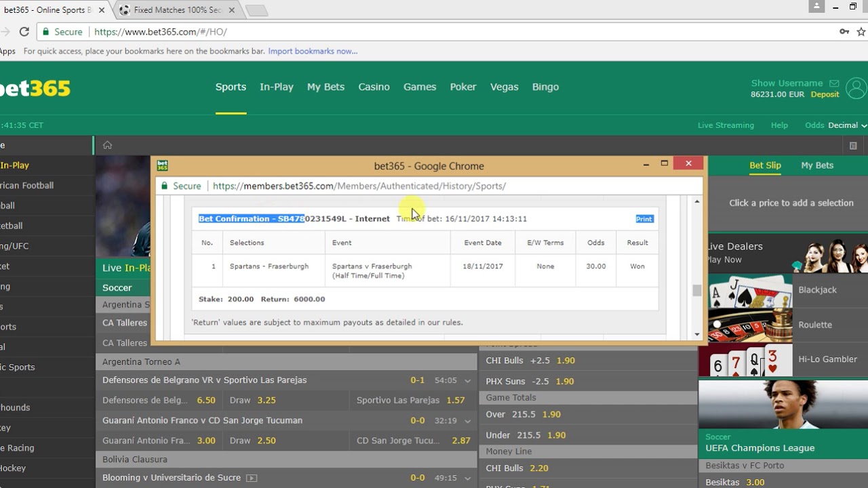Expand Defensores de Belgrano match markets chevron
The width and height of the screenshot is (868, 488).
tap(467, 381)
